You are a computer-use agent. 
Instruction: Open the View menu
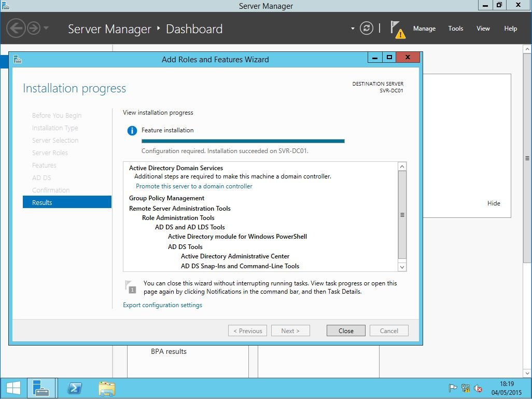click(483, 29)
